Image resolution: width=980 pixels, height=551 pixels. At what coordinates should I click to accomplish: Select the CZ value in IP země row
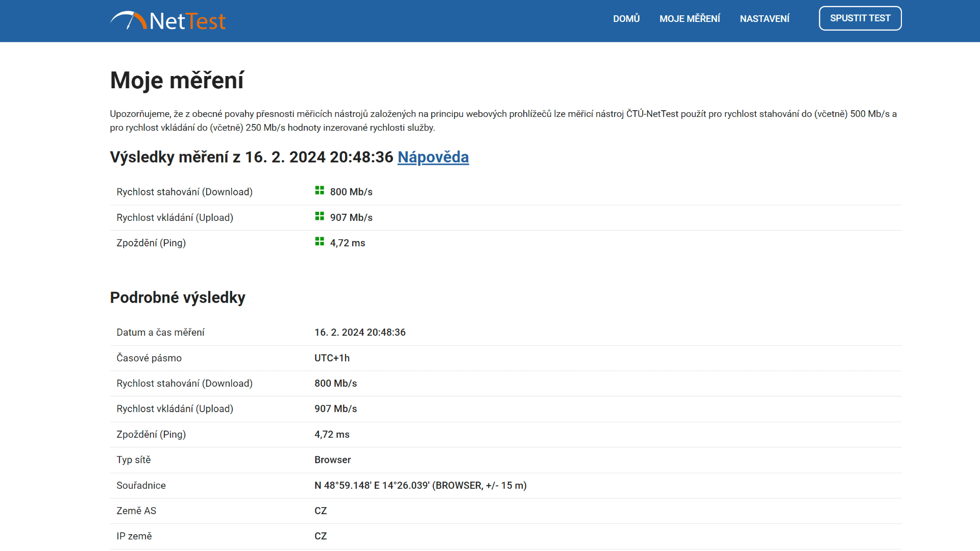[321, 536]
